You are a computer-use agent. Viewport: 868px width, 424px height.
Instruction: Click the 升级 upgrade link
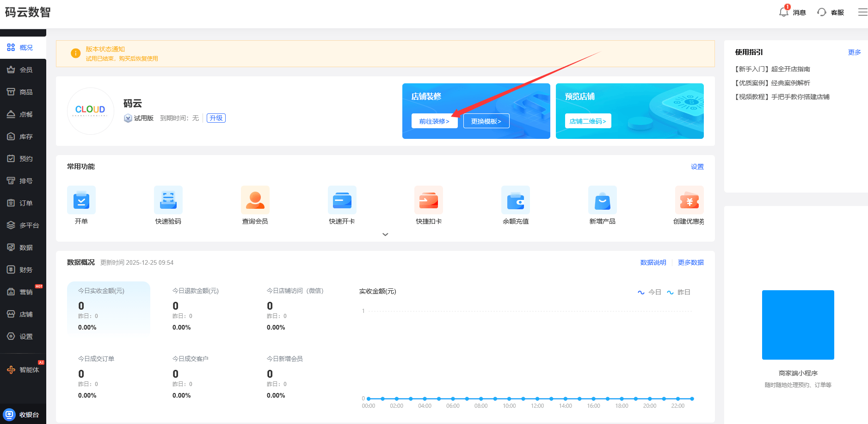pos(216,118)
